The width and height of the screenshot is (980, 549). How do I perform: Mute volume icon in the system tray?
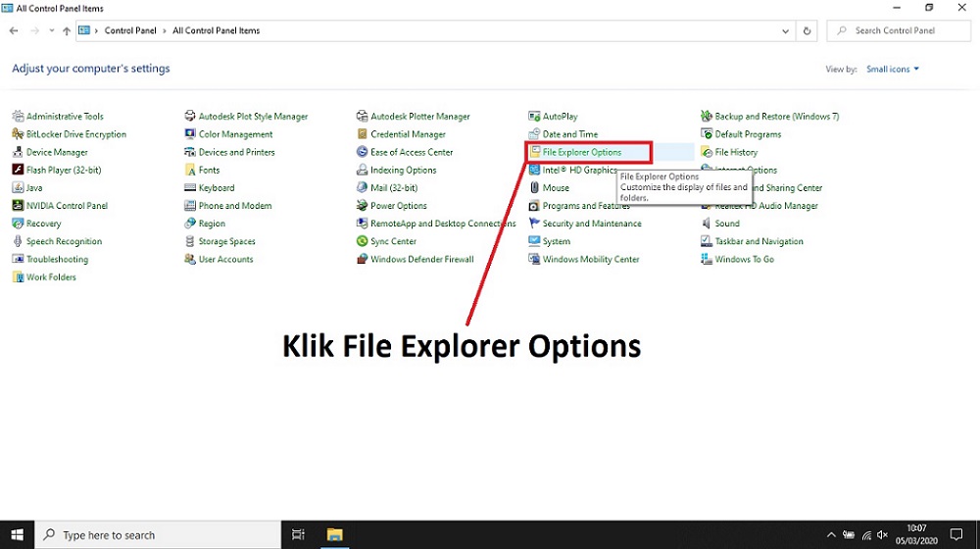coord(883,534)
